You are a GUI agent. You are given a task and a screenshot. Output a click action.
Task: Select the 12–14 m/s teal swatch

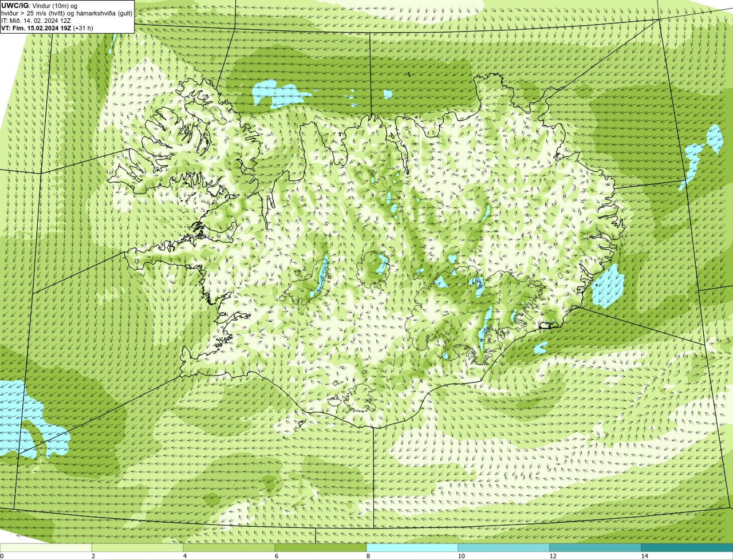coord(596,548)
